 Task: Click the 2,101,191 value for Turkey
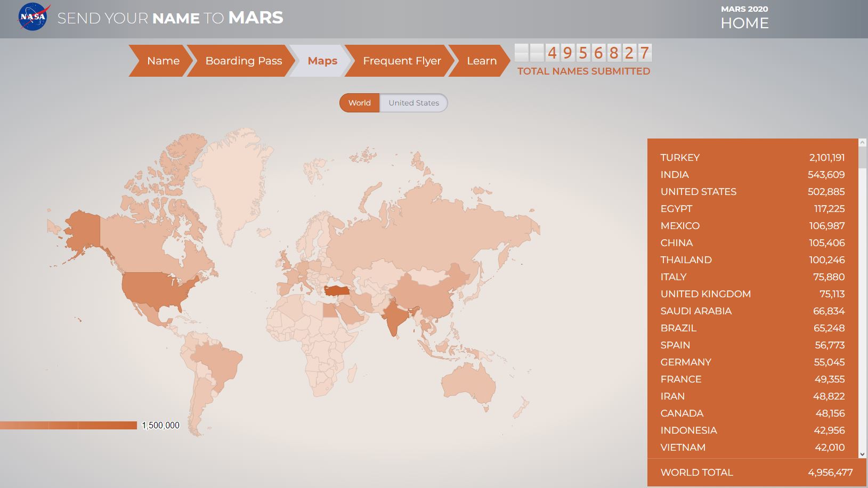[827, 158]
